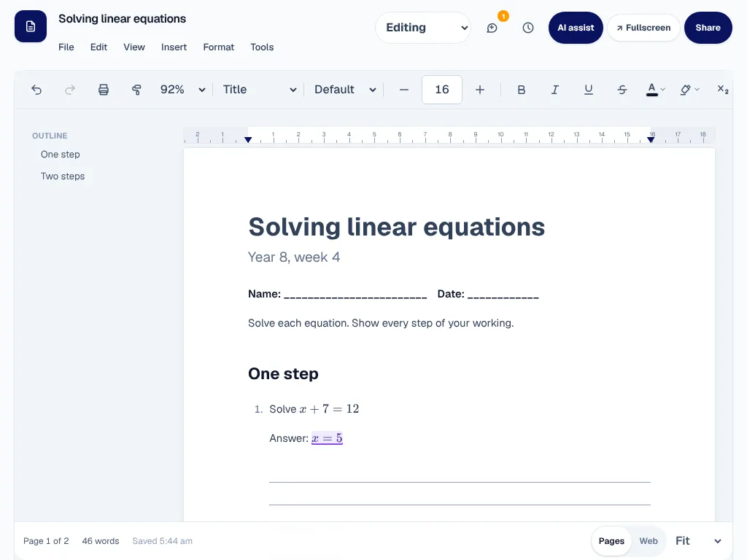747x560 pixels.
Task: Switch to Web view
Action: pos(649,541)
